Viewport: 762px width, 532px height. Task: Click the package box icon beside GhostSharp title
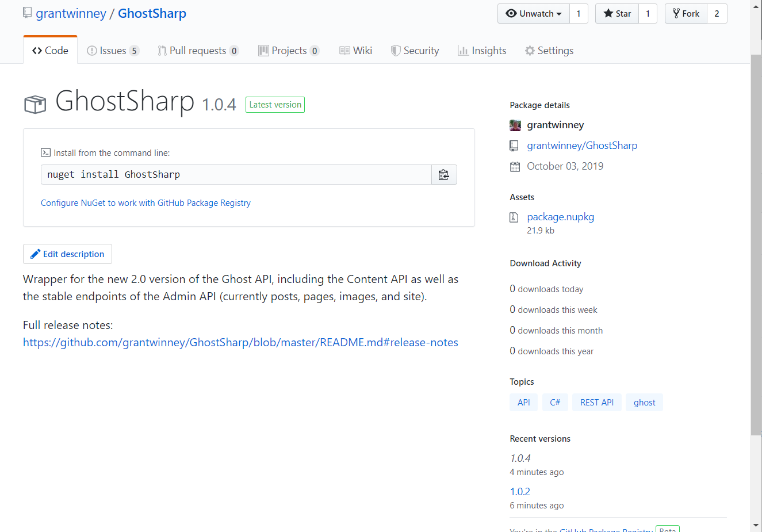(35, 104)
